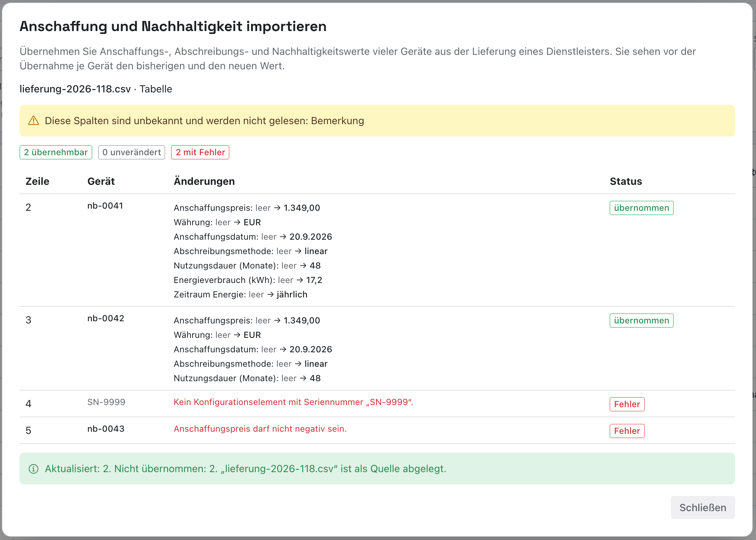This screenshot has width=756, height=540.
Task: Click the file name lieferung-2026-118.csv · Tabelle
Action: [x=96, y=89]
